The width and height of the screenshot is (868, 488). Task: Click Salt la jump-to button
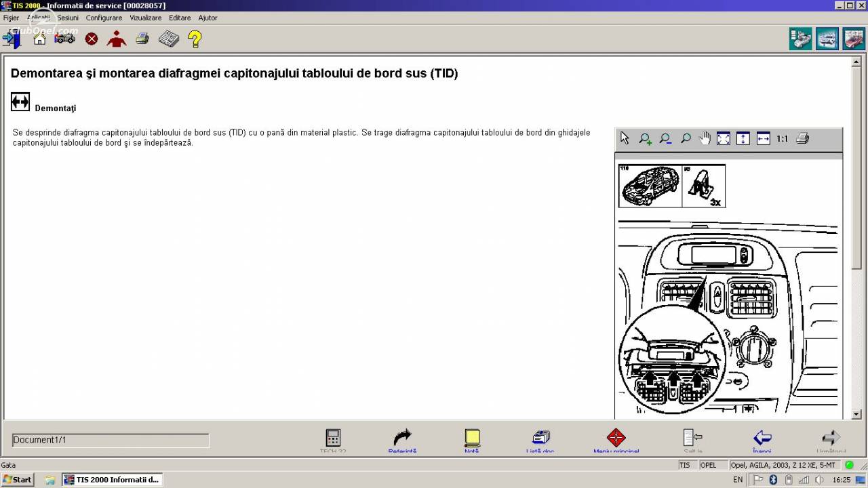pyautogui.click(x=693, y=441)
